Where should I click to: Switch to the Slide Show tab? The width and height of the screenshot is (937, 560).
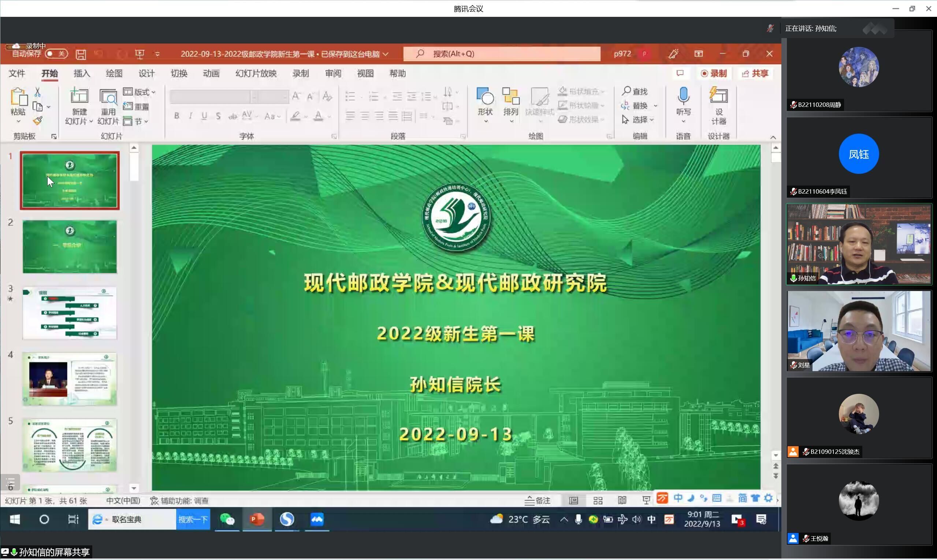(x=256, y=74)
